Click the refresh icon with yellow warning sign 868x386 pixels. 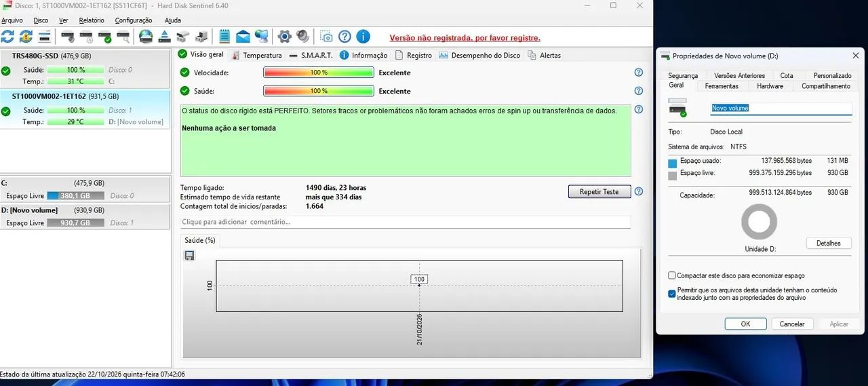coord(26,37)
